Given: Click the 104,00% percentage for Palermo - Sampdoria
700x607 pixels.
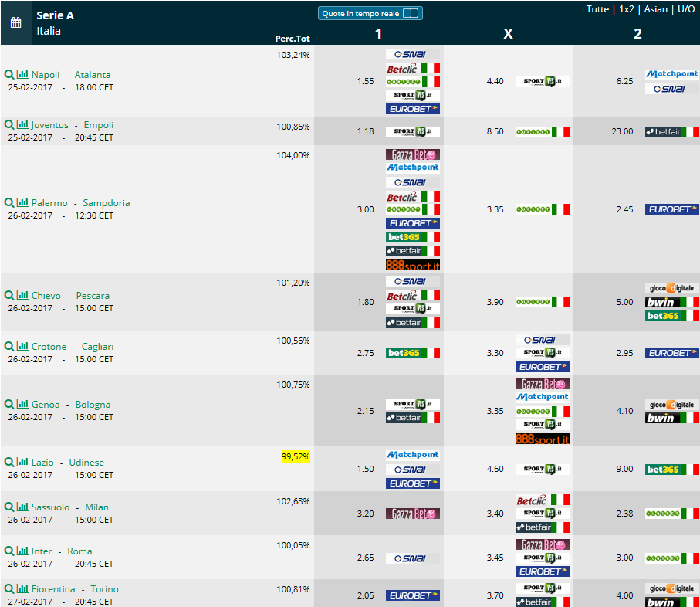Looking at the screenshot, I should point(293,155).
